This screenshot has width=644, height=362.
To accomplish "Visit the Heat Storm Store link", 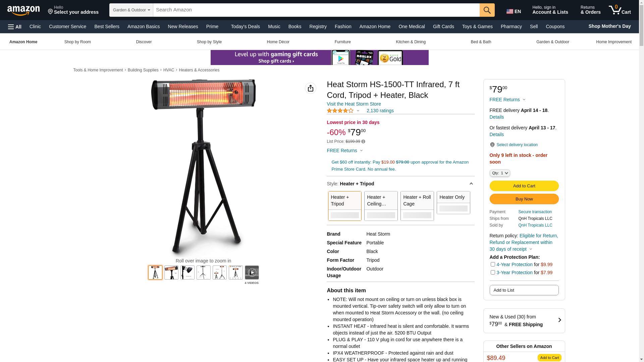I will [x=354, y=104].
